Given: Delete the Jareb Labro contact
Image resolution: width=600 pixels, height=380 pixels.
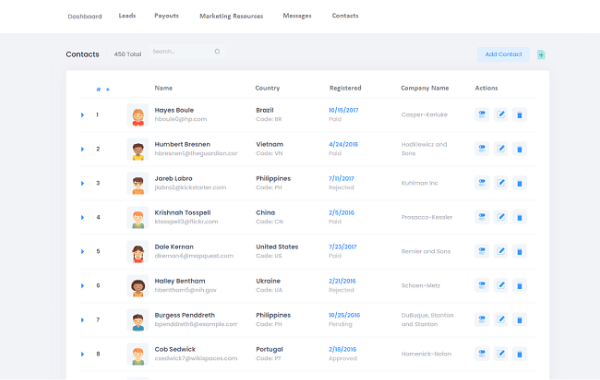Looking at the screenshot, I should (x=519, y=183).
